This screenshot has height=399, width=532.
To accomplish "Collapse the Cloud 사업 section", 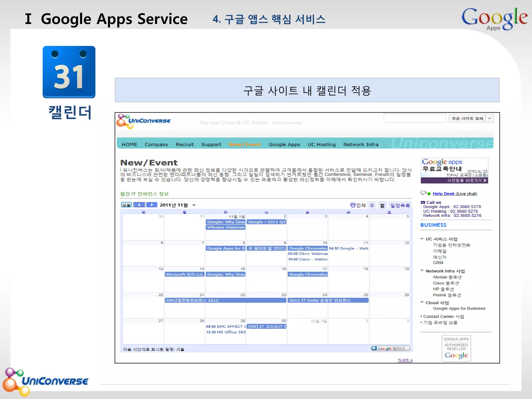I will [422, 302].
